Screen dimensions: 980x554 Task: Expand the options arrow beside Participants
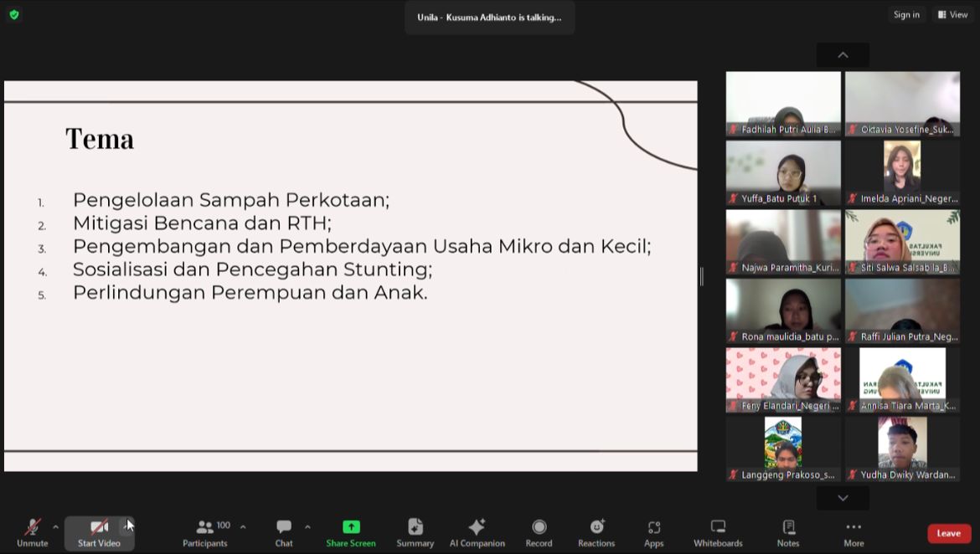[243, 526]
